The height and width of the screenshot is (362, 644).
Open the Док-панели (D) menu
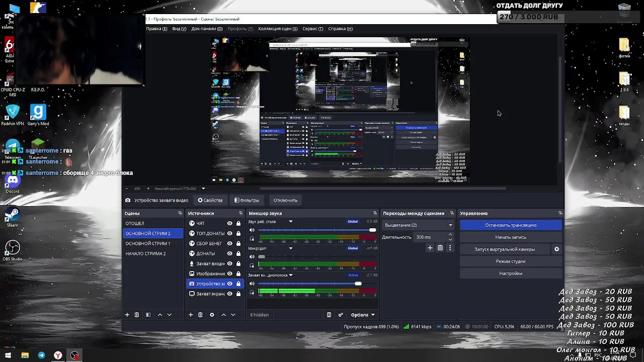[207, 29]
